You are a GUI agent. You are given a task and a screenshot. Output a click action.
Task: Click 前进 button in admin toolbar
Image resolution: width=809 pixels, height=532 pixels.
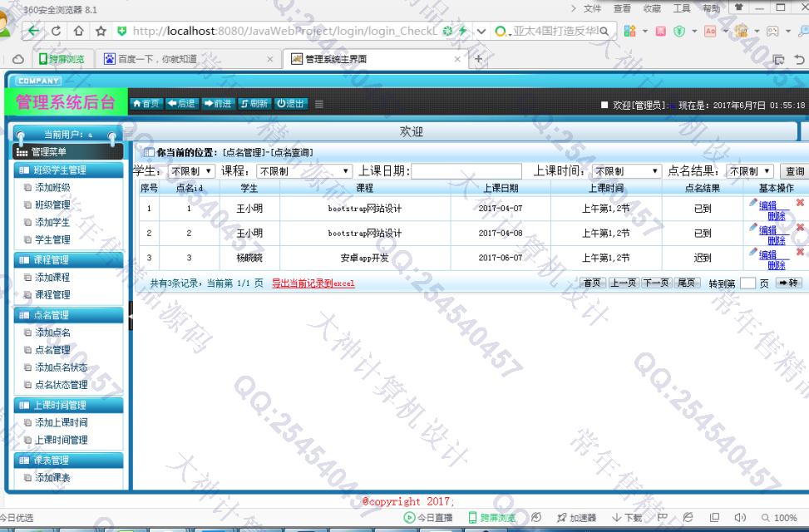point(218,103)
